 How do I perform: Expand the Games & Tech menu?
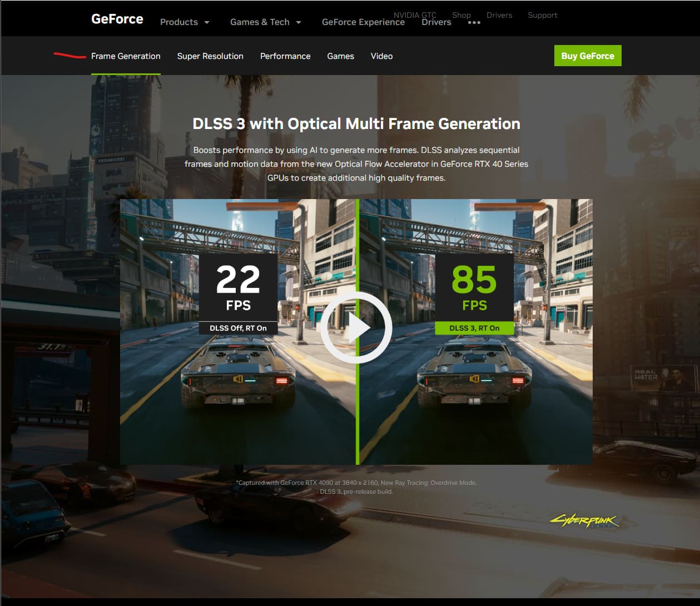265,22
